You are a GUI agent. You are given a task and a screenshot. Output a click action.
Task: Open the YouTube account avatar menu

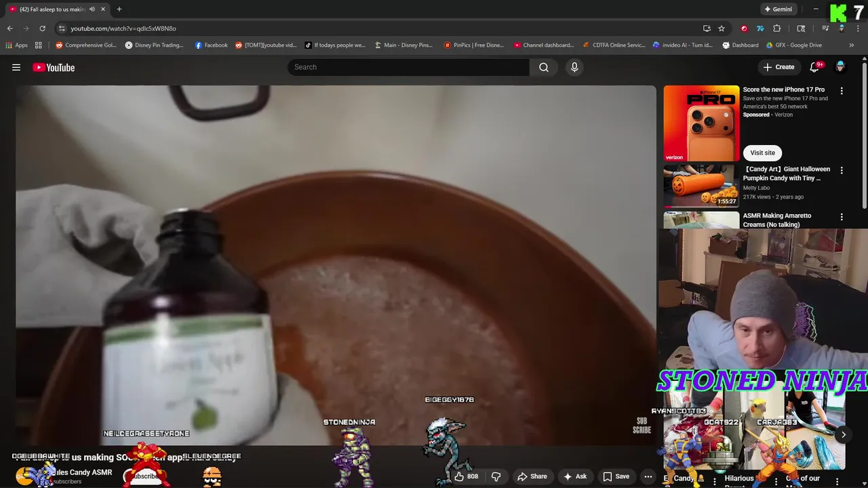(840, 66)
